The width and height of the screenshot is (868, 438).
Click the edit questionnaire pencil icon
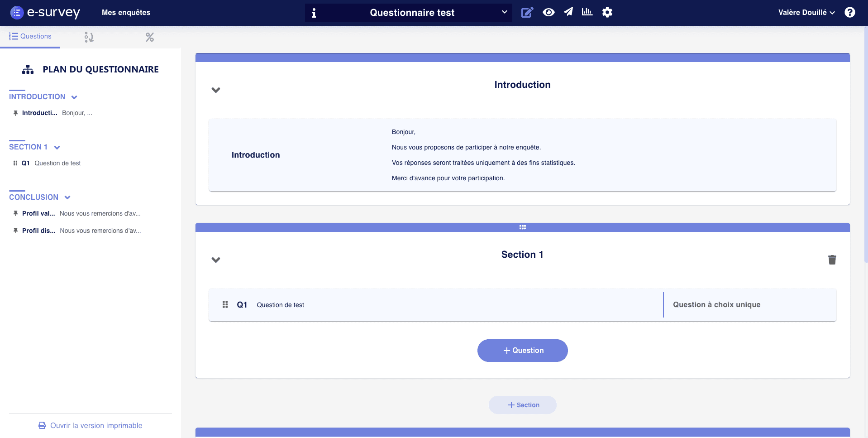527,12
